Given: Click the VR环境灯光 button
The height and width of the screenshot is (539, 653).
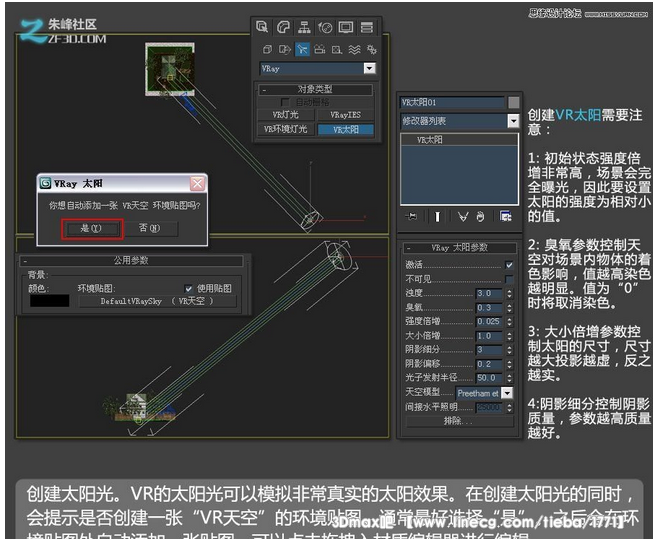Looking at the screenshot, I should [286, 129].
